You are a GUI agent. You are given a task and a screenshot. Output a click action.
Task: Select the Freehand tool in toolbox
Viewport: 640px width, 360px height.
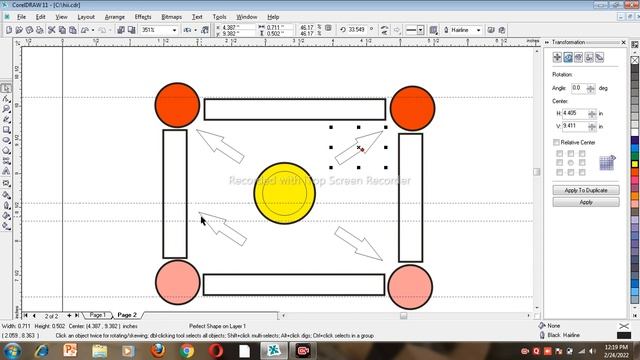pyautogui.click(x=6, y=120)
